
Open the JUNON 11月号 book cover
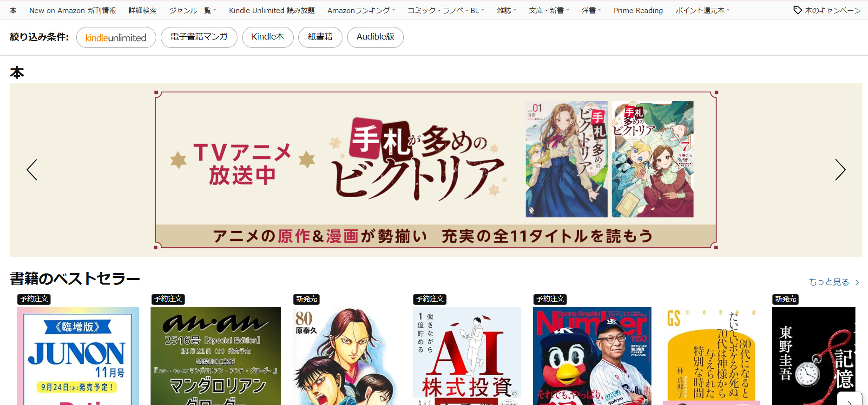78,356
